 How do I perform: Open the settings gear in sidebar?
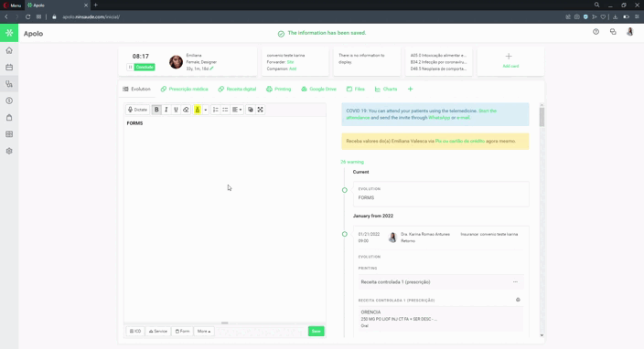pyautogui.click(x=9, y=151)
